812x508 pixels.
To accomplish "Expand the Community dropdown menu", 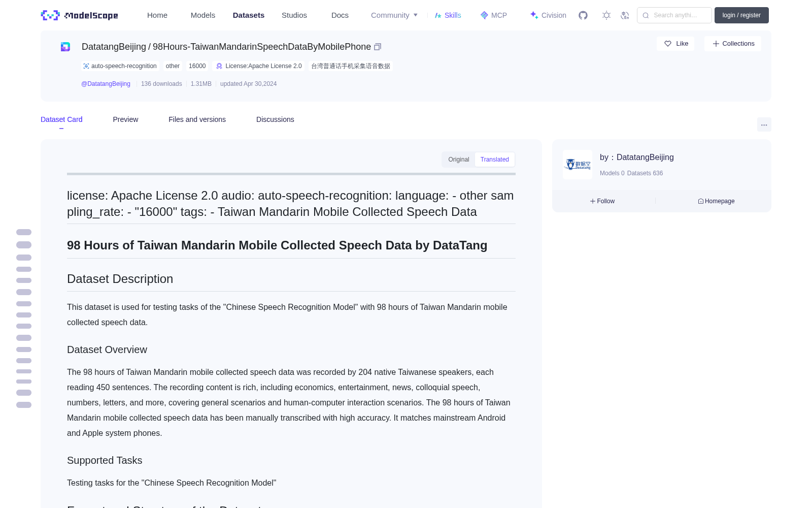I will tap(394, 15).
